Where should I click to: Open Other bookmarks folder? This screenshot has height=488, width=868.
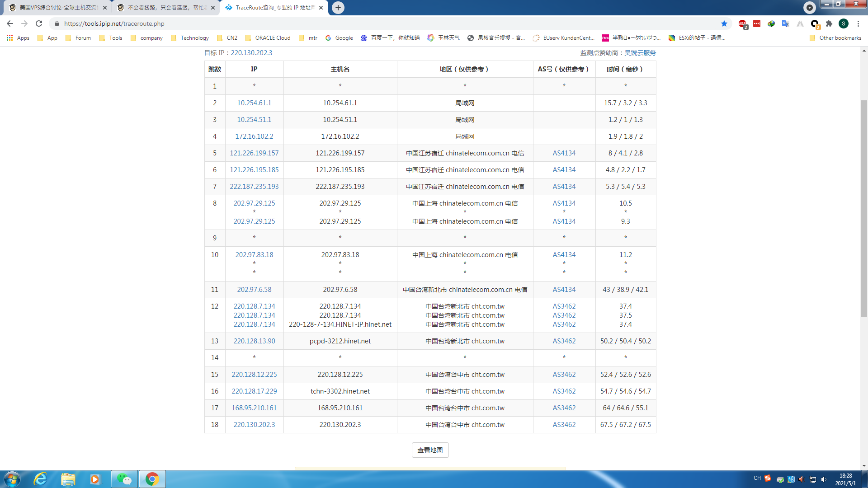click(835, 38)
